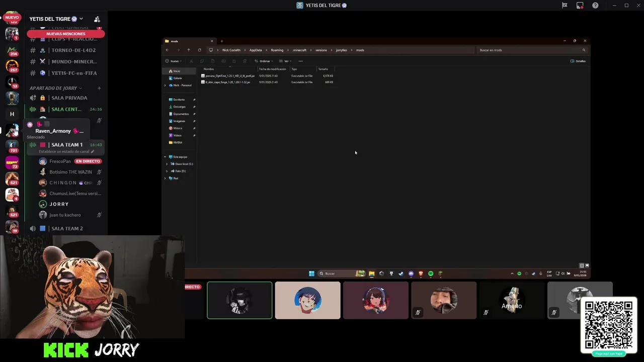This screenshot has width=644, height=362.
Task: Toggle Details pane in Explorer
Action: coord(578,61)
